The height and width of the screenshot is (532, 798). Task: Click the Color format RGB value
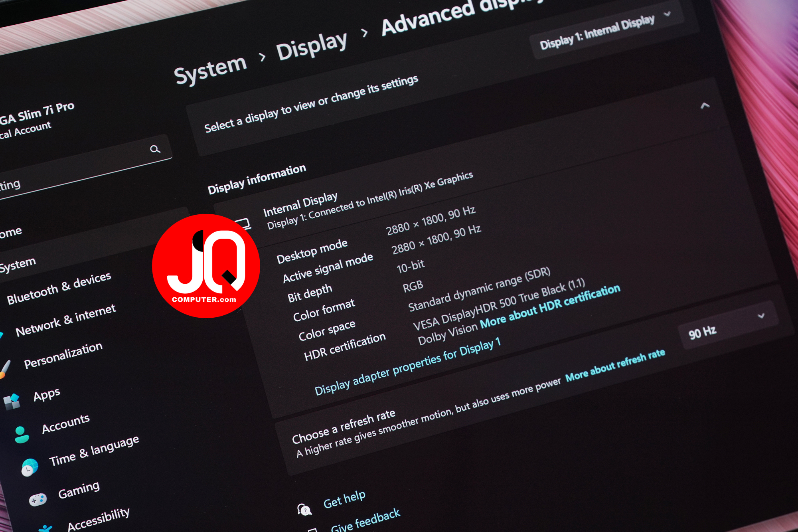click(x=413, y=286)
